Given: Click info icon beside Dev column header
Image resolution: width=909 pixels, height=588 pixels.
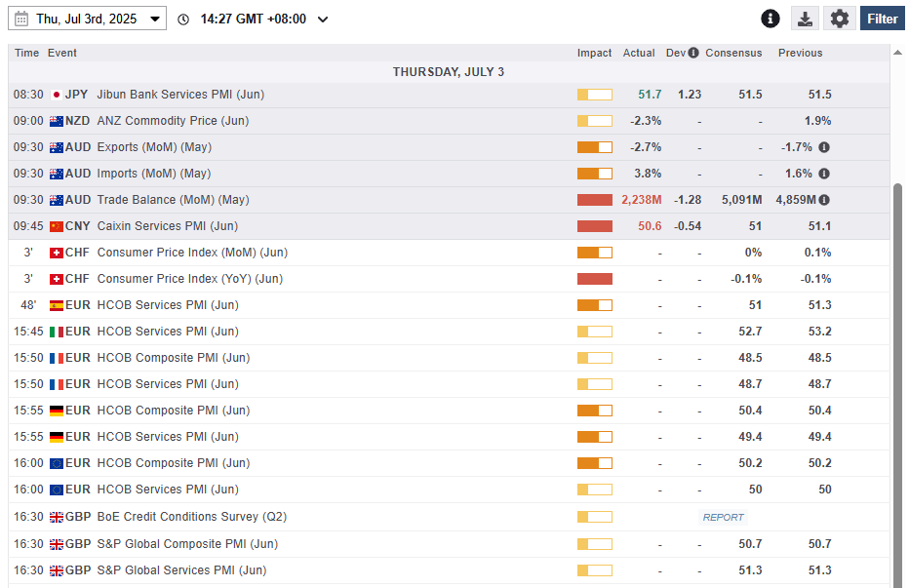Looking at the screenshot, I should pos(693,53).
